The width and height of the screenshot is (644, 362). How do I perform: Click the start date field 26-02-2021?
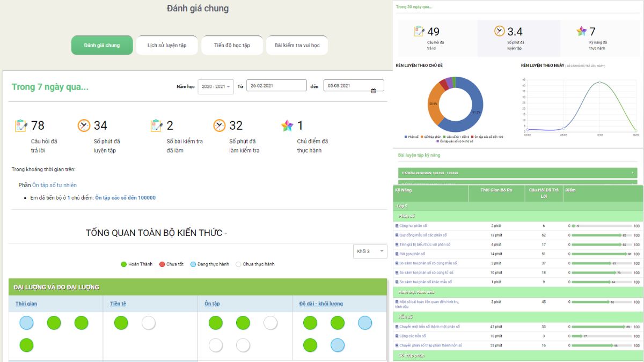pyautogui.click(x=276, y=86)
